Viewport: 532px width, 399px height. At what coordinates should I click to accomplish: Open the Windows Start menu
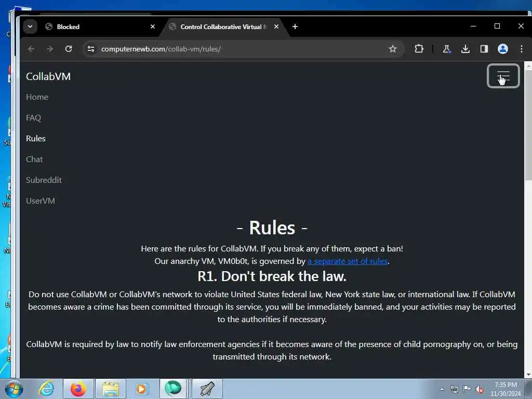point(14,389)
